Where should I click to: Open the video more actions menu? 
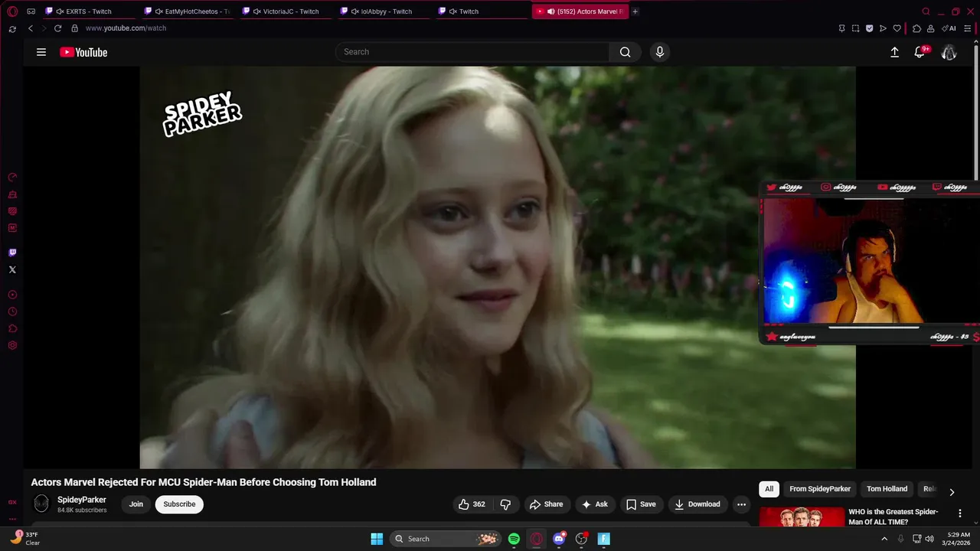[x=741, y=504]
